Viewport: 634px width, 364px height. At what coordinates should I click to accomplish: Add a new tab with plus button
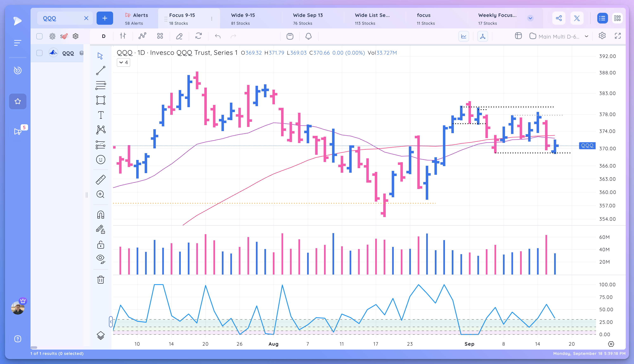coord(105,18)
